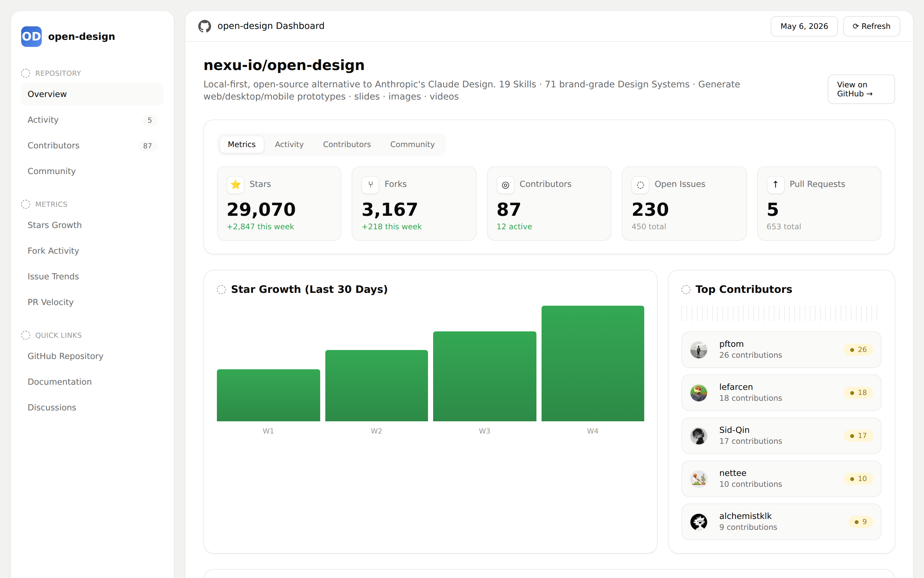Click the sidebar Contributors badge showing 87
Image resolution: width=924 pixels, height=578 pixels.
pyautogui.click(x=147, y=146)
